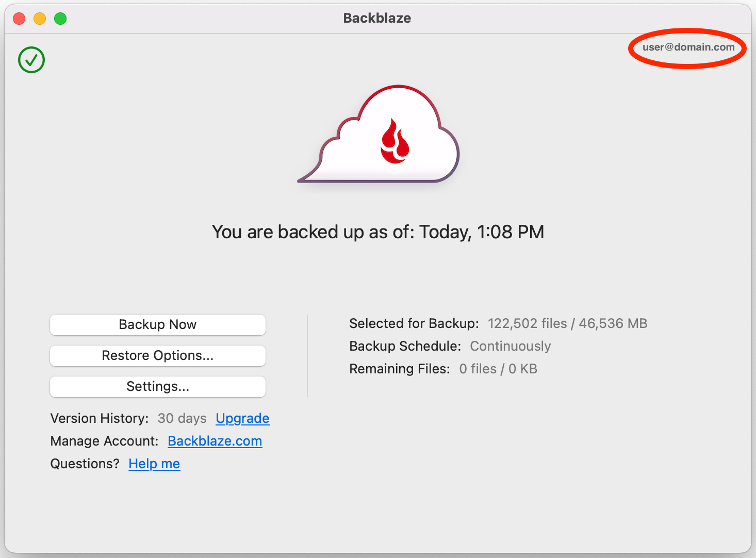756x558 pixels.
Task: Click the Backup Schedule label
Action: (x=405, y=346)
